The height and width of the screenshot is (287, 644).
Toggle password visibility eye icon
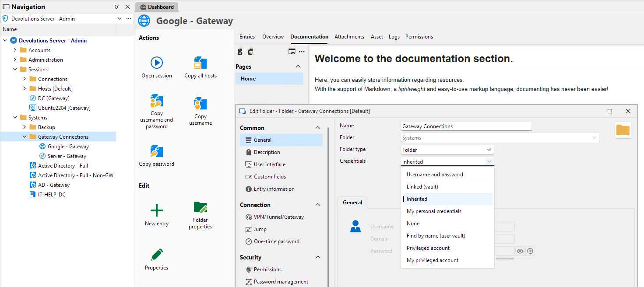pos(520,251)
